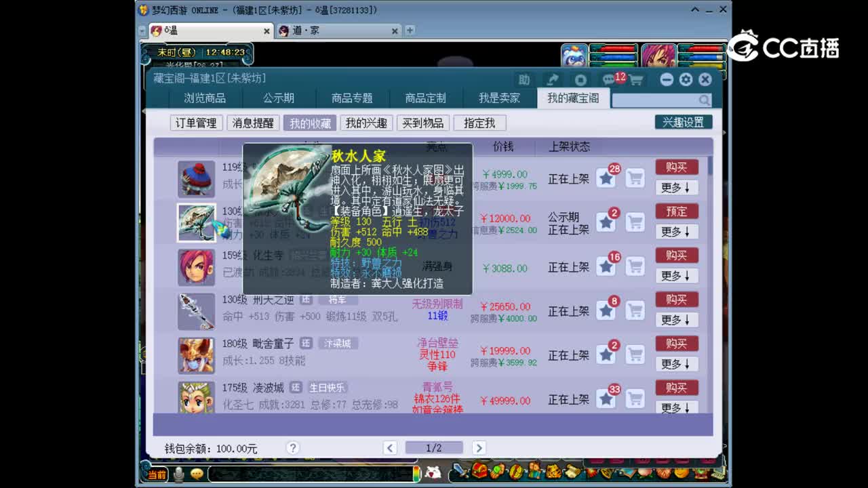Viewport: 868px width, 488px height.
Task: Add 凌波城 ¥49999.00 to cart
Action: point(635,399)
